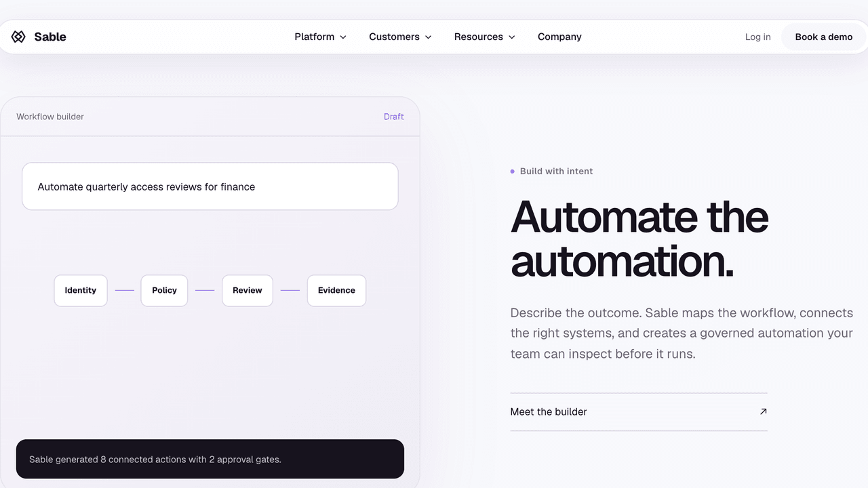The height and width of the screenshot is (488, 868).
Task: Click the Book a demo button
Action: click(824, 37)
